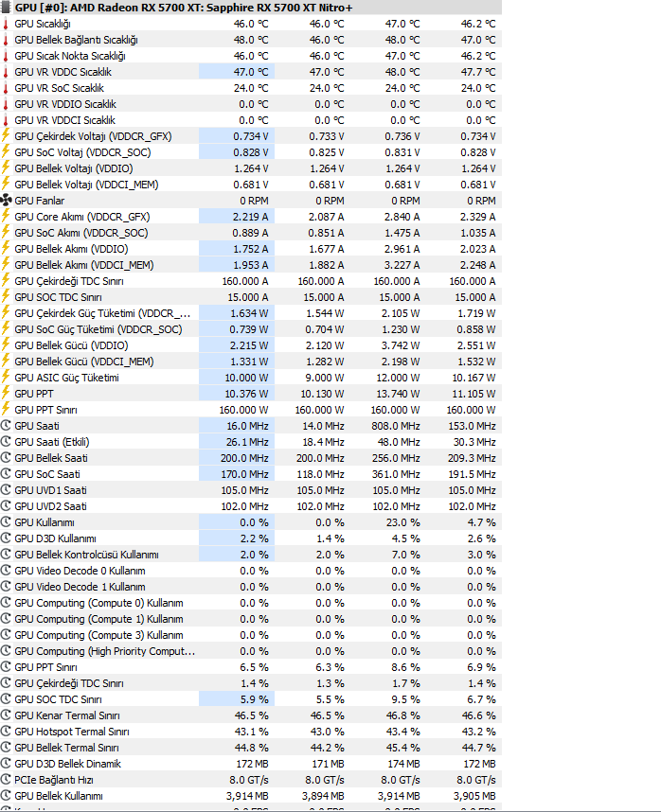Click lightning icon beside GPU SoC Voltaj

click(x=6, y=151)
